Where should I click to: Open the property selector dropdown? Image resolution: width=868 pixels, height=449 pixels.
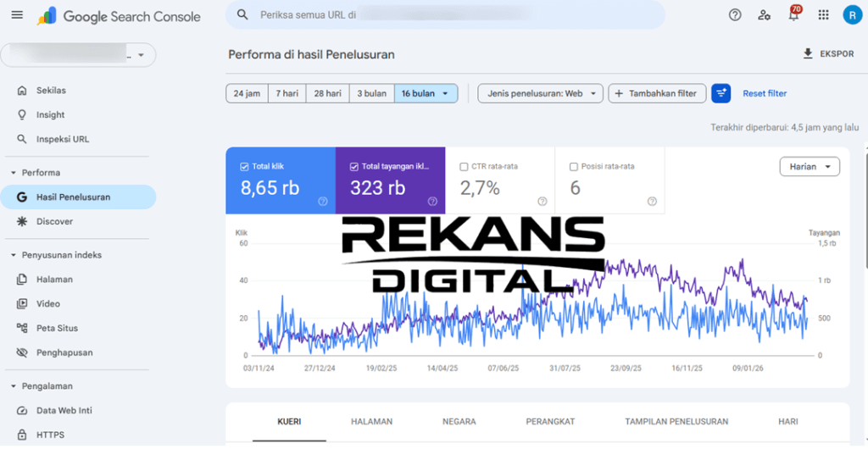point(79,55)
